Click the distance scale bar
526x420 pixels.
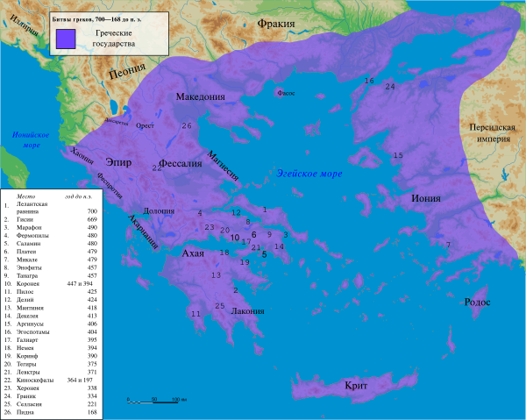[154, 400]
